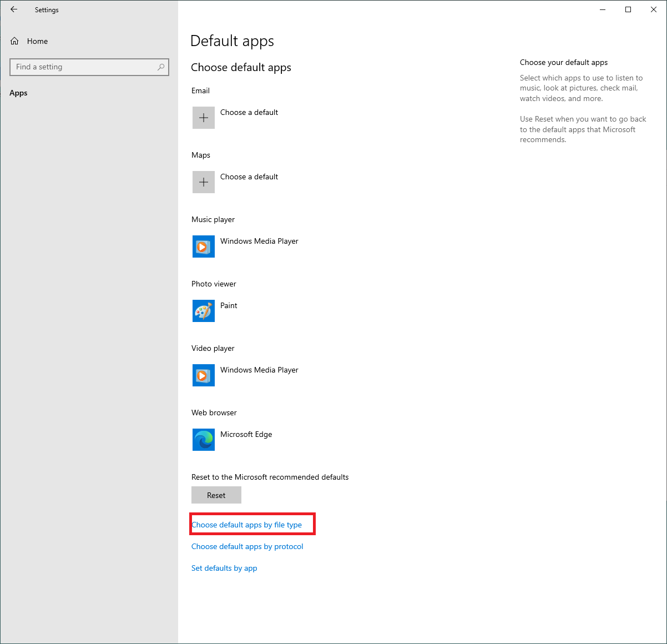The width and height of the screenshot is (667, 644).
Task: Go back using the back arrow
Action: pyautogui.click(x=14, y=9)
